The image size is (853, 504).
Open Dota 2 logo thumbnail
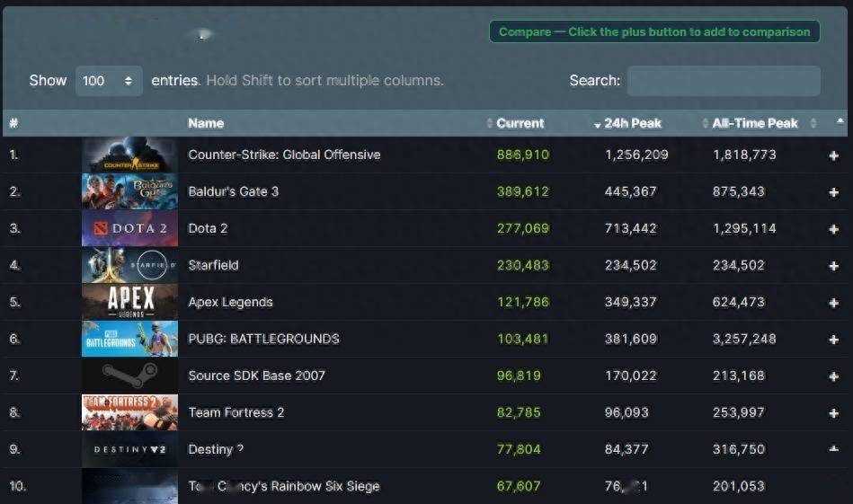click(129, 228)
